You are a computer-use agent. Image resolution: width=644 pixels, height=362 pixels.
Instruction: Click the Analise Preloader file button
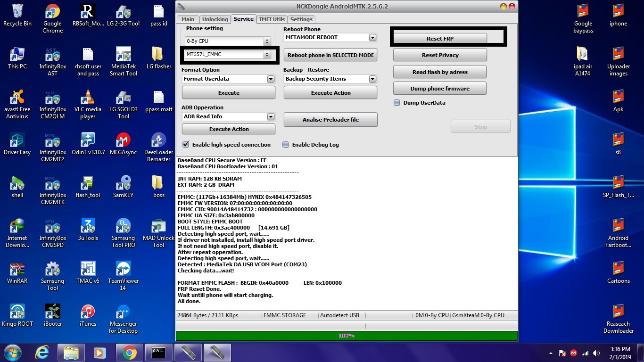click(x=330, y=120)
